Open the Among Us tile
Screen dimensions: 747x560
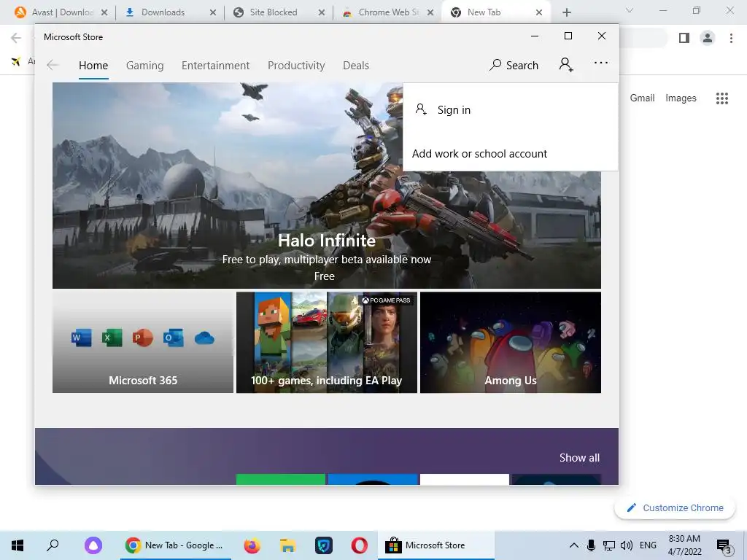(x=510, y=343)
